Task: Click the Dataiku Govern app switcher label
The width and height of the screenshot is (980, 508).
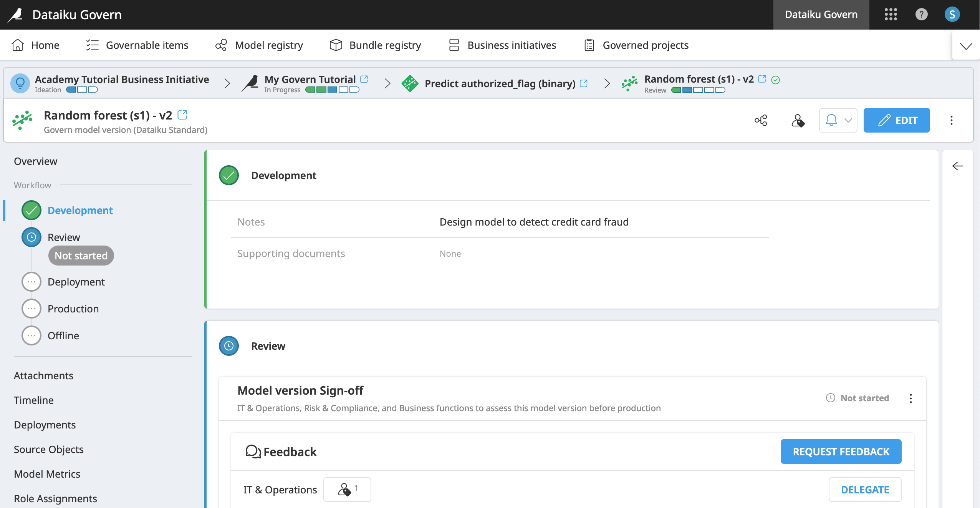Action: 821,15
